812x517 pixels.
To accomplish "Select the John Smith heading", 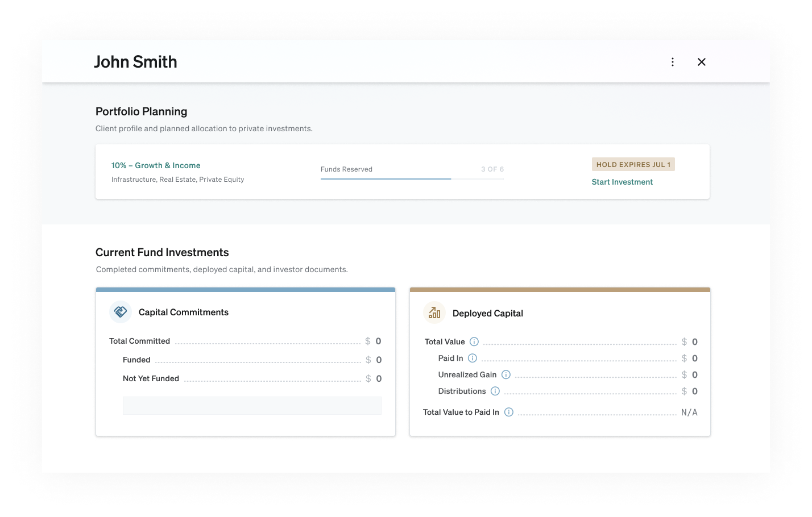I will (135, 62).
